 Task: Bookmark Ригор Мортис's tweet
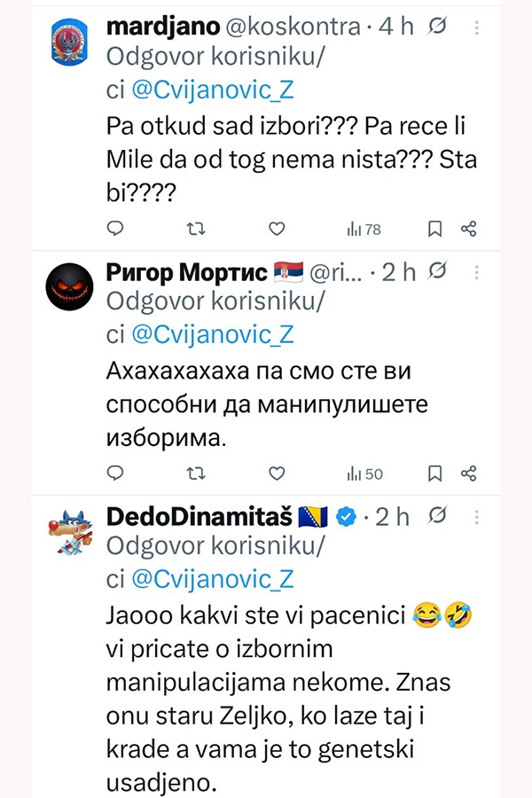[x=434, y=473]
